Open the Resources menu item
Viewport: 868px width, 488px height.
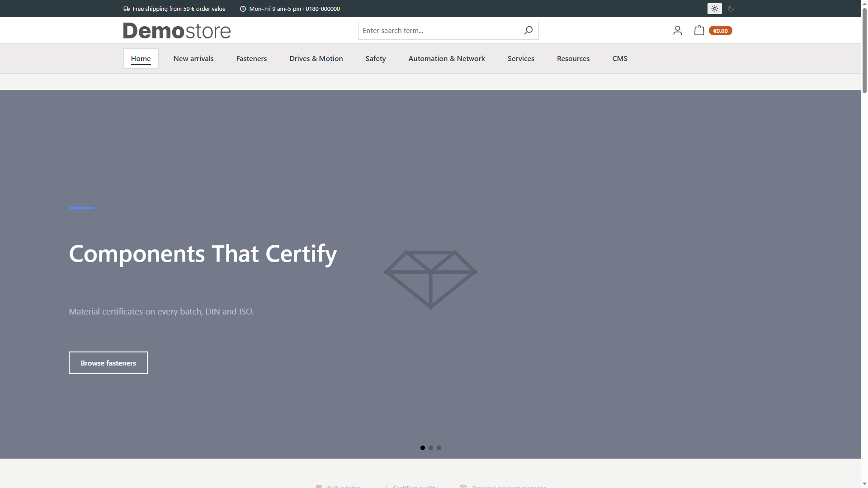click(573, 58)
